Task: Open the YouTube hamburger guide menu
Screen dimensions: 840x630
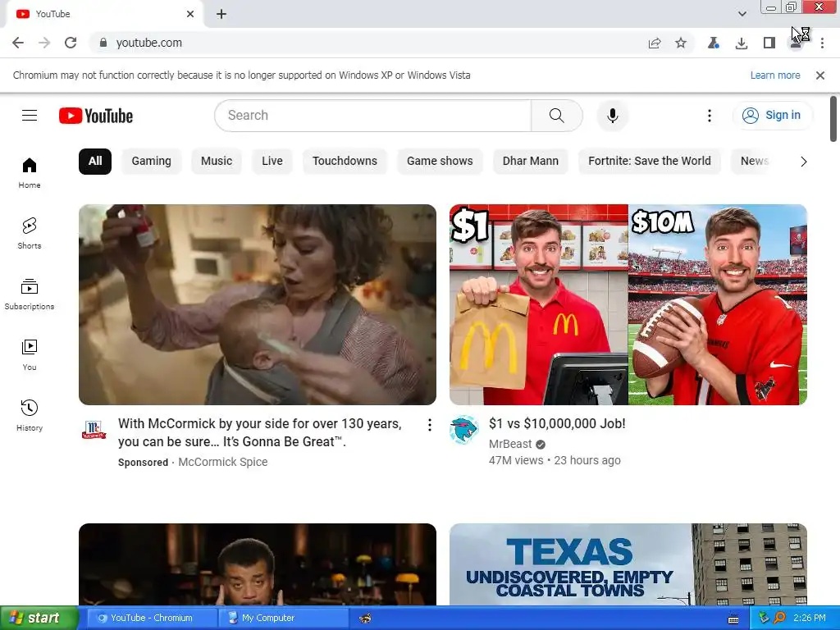Action: (x=30, y=115)
